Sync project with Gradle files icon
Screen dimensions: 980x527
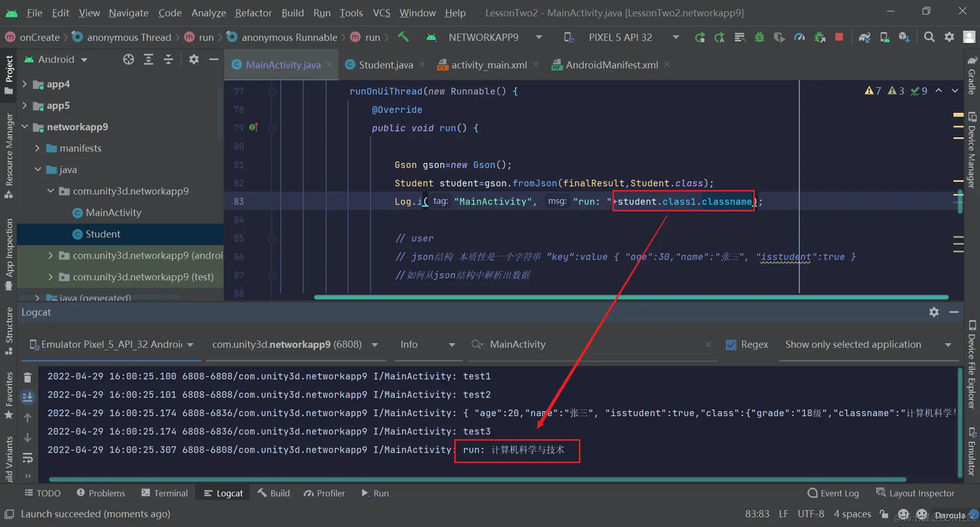[865, 37]
